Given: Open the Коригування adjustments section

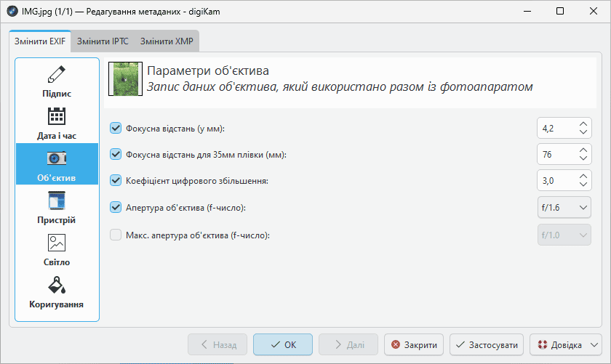Looking at the screenshot, I should tap(57, 291).
